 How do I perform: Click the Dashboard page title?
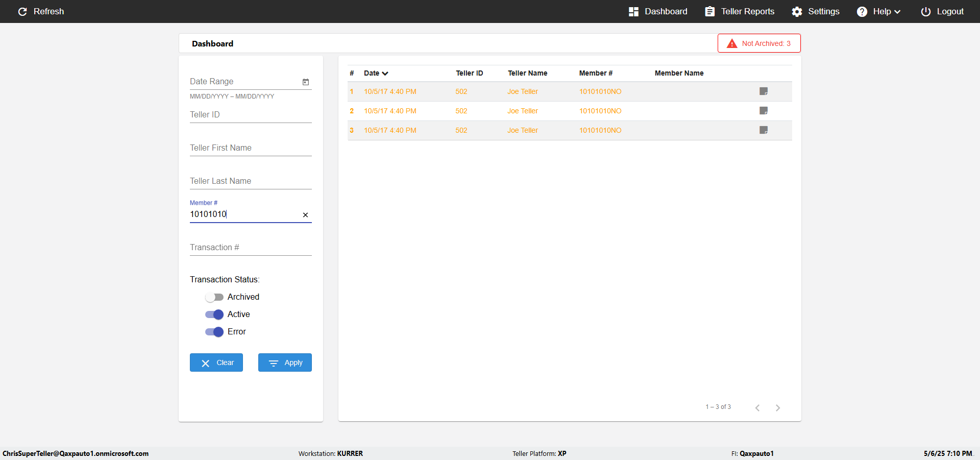point(212,43)
